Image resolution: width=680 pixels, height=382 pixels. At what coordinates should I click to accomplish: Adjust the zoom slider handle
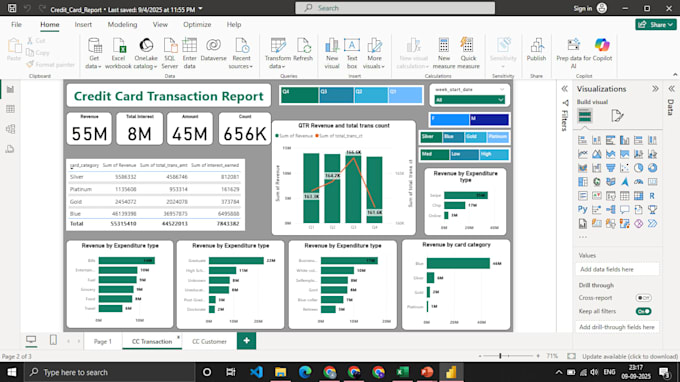pos(500,356)
